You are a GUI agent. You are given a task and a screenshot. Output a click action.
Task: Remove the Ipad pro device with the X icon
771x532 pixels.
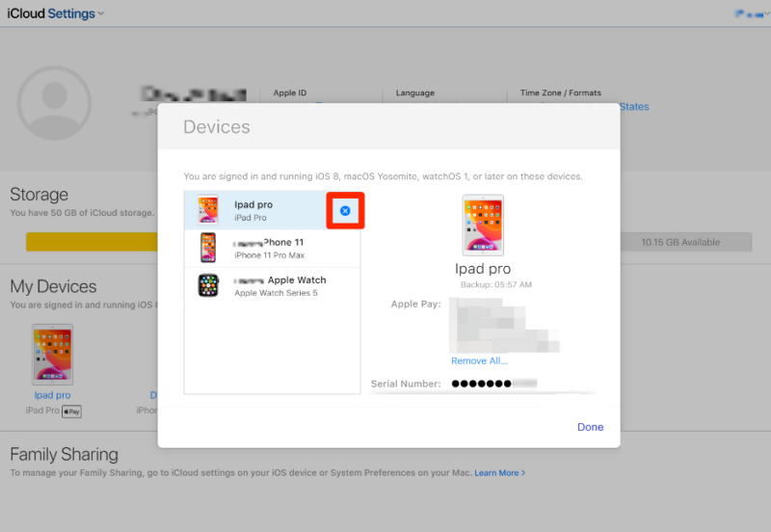coord(345,210)
